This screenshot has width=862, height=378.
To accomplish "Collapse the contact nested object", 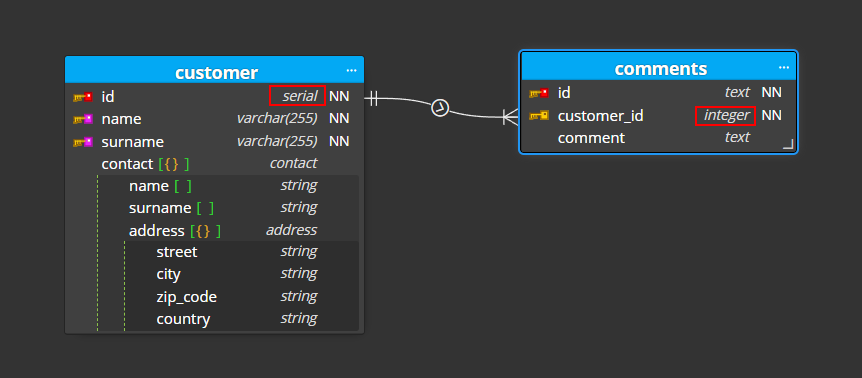I will 174,164.
